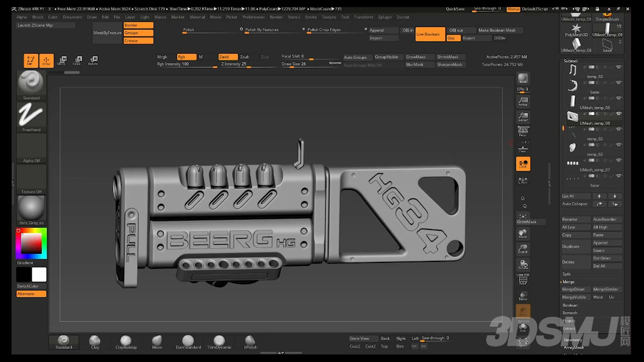The image size is (644, 362).
Task: Open the Document menu
Action: tap(72, 17)
